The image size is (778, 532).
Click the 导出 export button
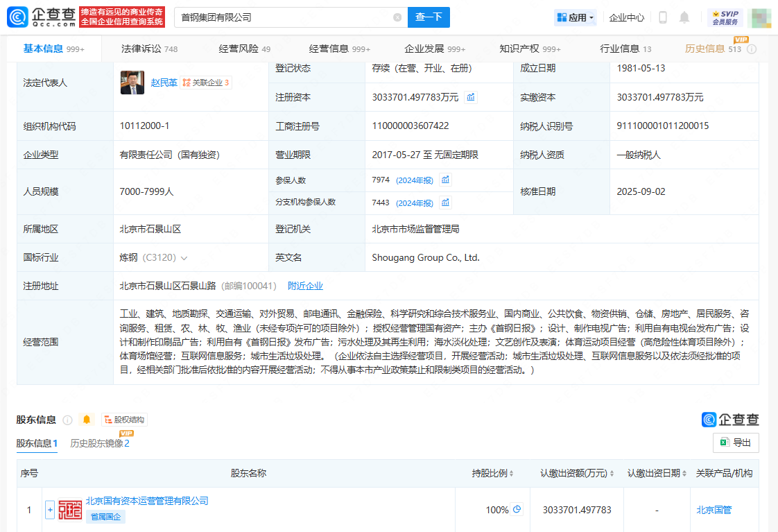736,443
